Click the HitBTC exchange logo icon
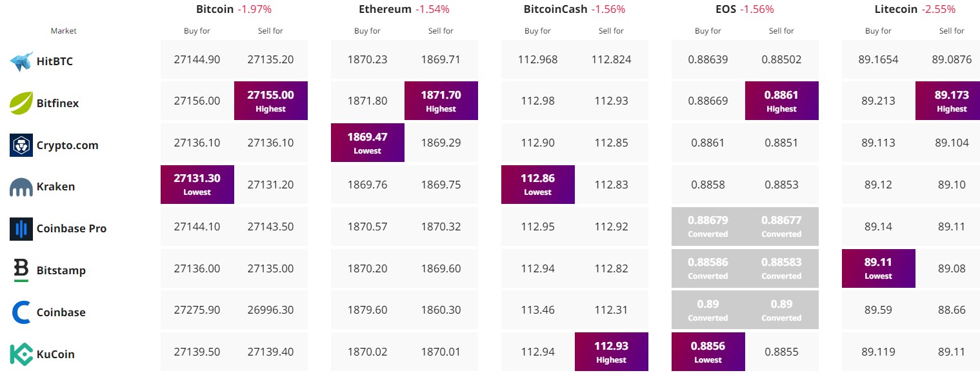The height and width of the screenshot is (373, 980). click(x=21, y=61)
